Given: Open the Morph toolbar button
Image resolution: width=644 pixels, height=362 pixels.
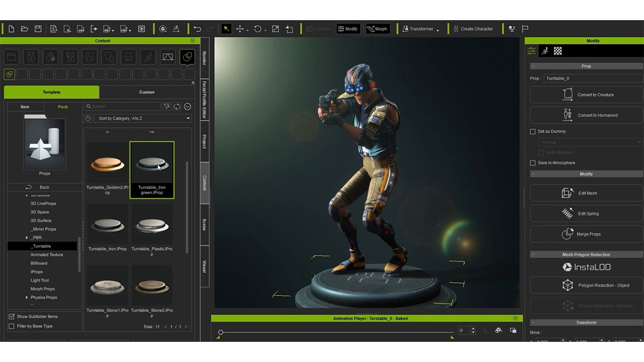Looking at the screenshot, I should coord(377,28).
